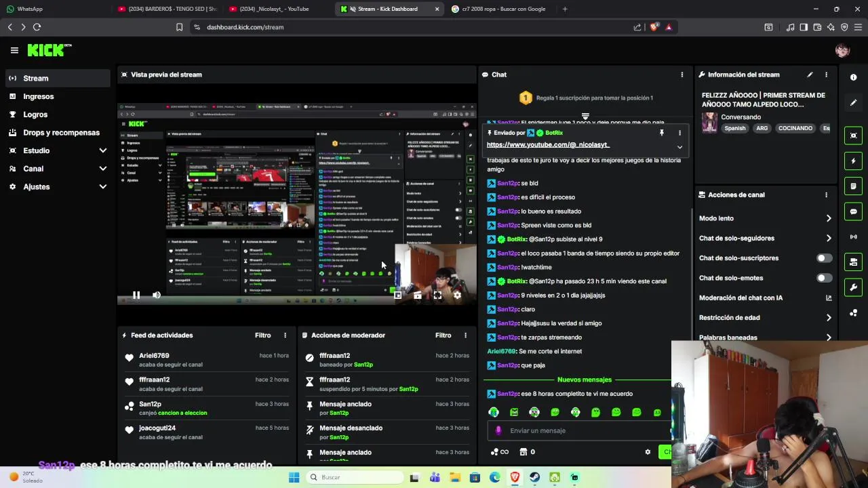
Task: Click lightning bolt icon in right toolbar
Action: point(853,161)
